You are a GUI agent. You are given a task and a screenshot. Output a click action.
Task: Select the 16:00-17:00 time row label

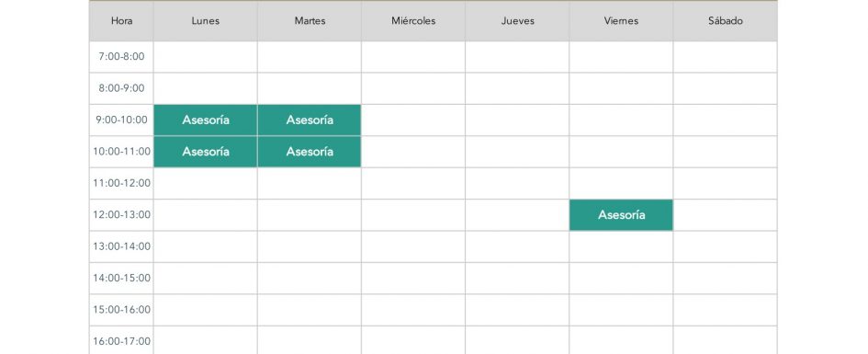(121, 340)
